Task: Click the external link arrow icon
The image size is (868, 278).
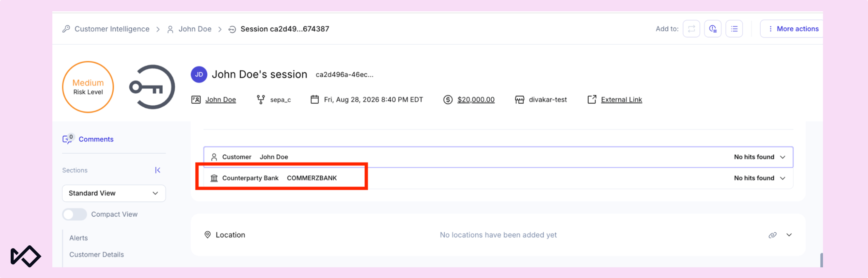Action: click(x=592, y=99)
